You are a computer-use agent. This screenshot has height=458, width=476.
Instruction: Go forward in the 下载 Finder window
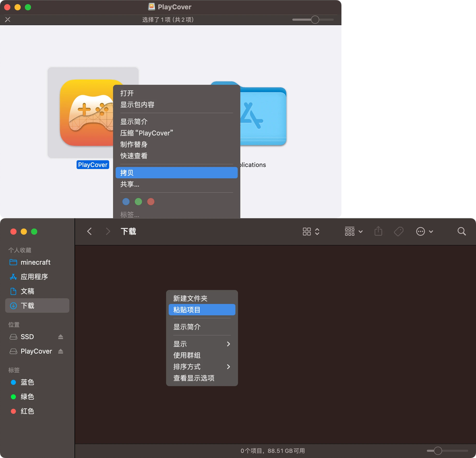pyautogui.click(x=108, y=231)
